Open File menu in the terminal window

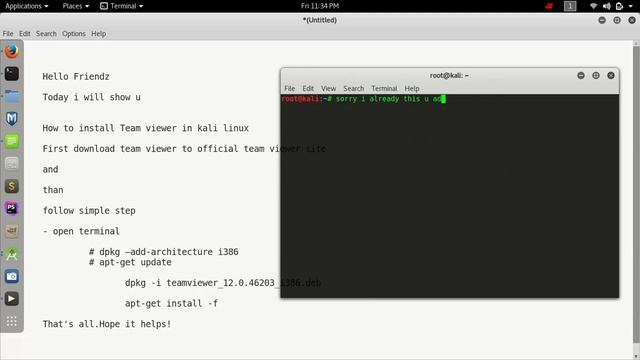click(x=289, y=88)
